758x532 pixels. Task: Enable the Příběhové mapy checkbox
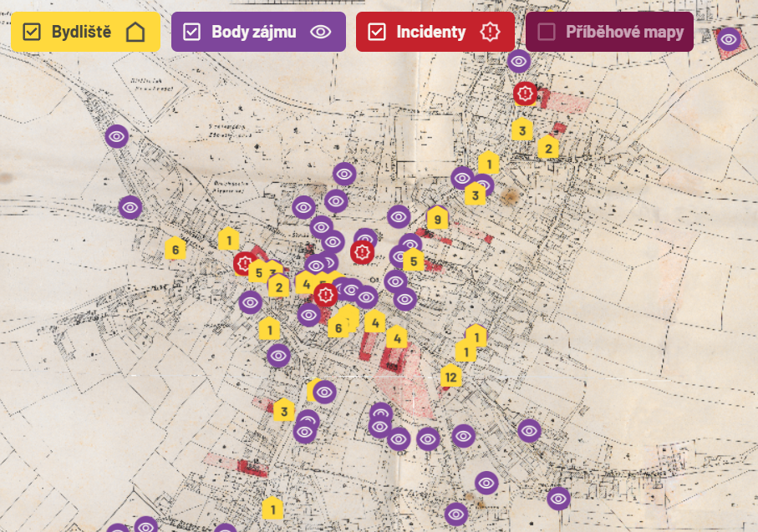point(547,33)
